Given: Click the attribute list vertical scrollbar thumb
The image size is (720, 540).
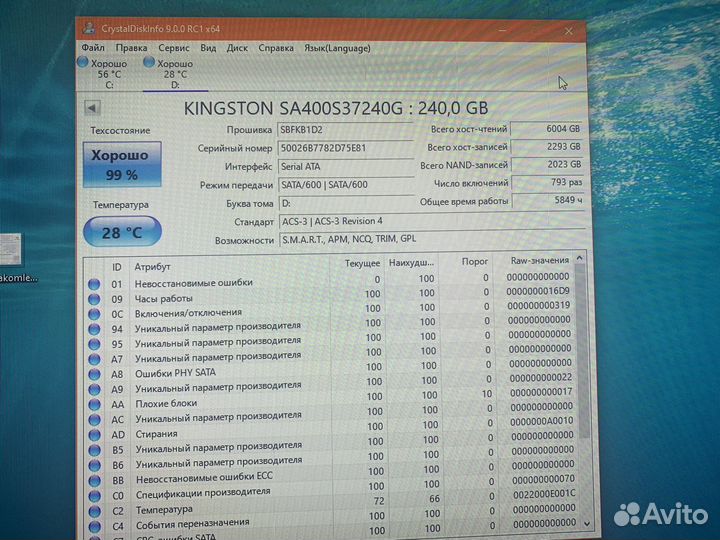Looking at the screenshot, I should [x=582, y=351].
